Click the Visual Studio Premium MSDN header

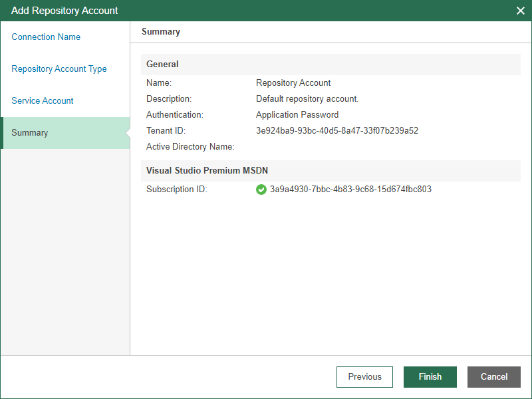207,171
